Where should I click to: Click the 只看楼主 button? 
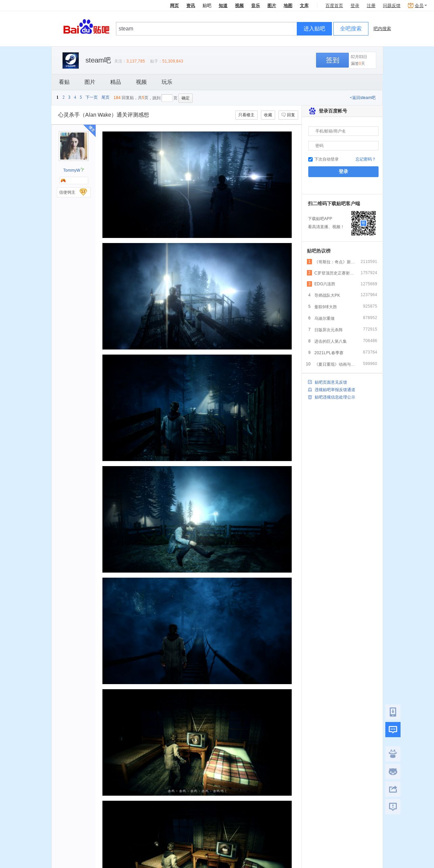pyautogui.click(x=246, y=115)
